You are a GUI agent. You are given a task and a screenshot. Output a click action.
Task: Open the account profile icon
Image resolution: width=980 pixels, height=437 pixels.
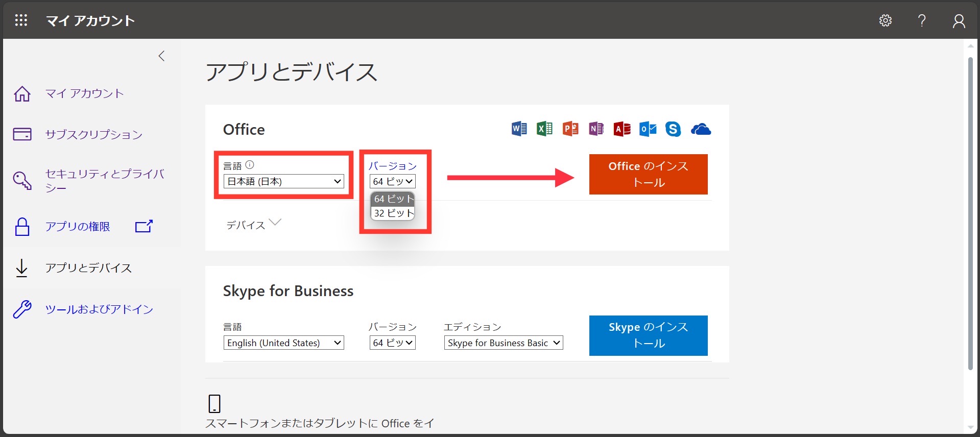point(959,21)
